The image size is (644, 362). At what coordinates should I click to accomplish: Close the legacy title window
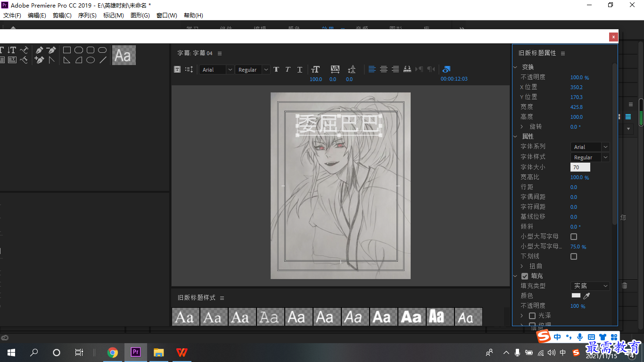(x=613, y=37)
